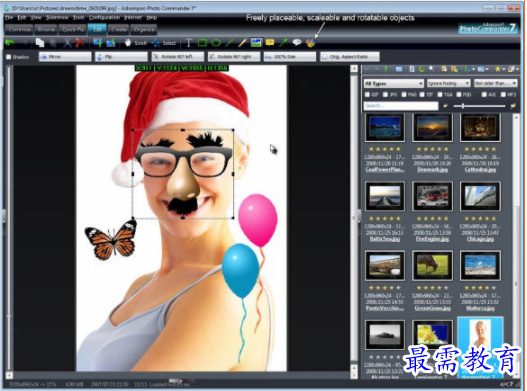Click the Orig. Aspect Ratio button
The height and width of the screenshot is (391, 527).
click(350, 57)
